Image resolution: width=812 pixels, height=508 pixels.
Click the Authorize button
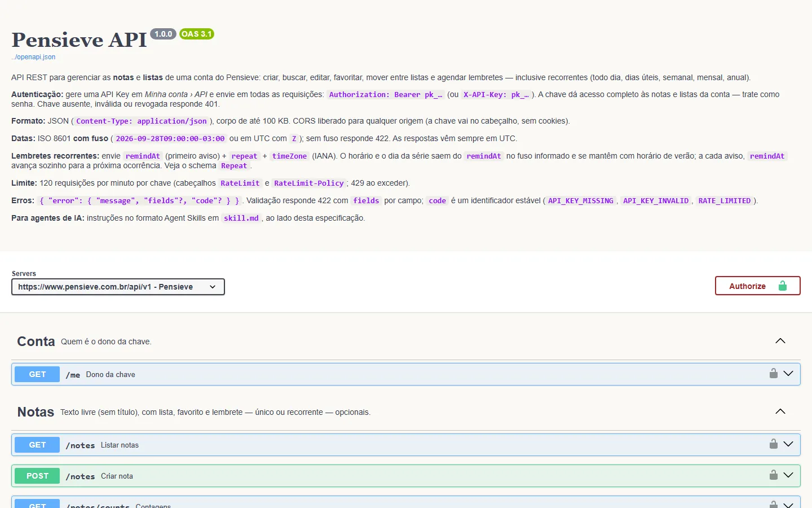757,286
